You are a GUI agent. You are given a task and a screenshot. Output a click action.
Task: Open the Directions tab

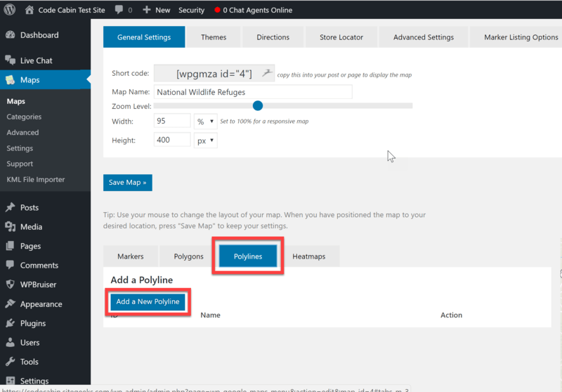click(273, 37)
